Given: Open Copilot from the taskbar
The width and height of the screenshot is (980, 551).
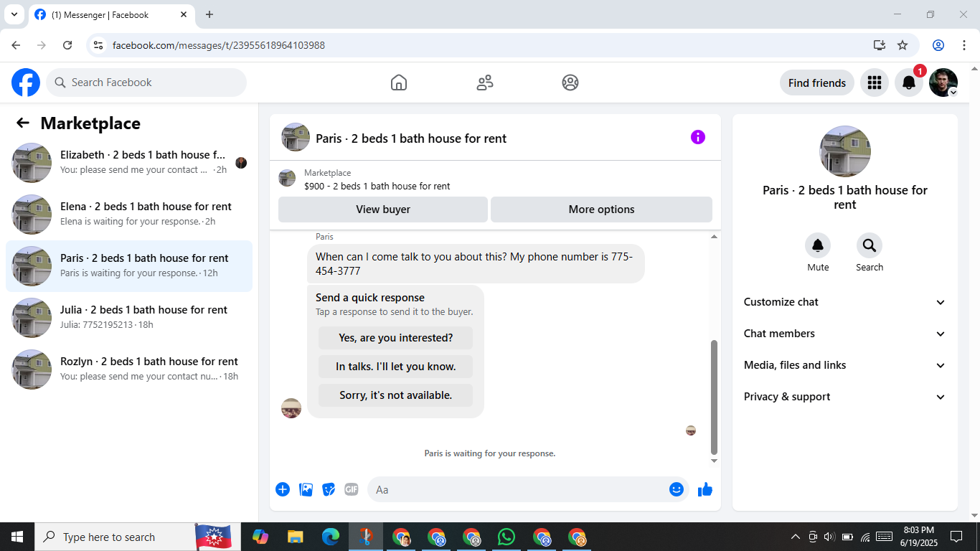Looking at the screenshot, I should coord(260,537).
